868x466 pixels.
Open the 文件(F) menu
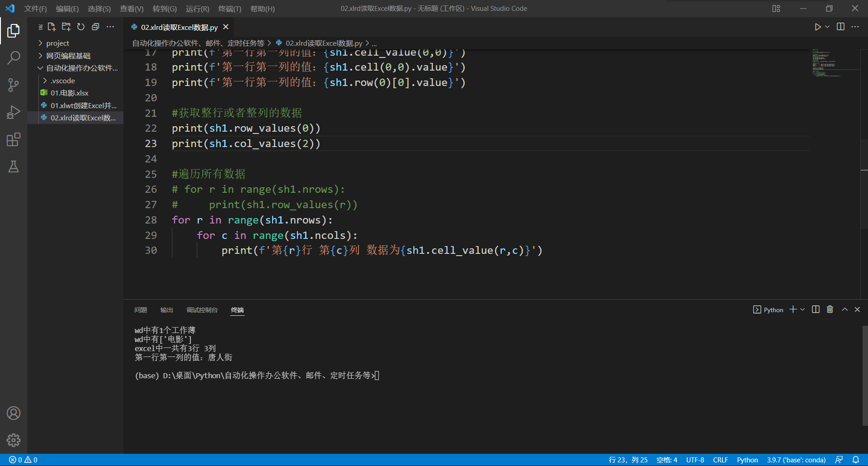tap(36, 9)
